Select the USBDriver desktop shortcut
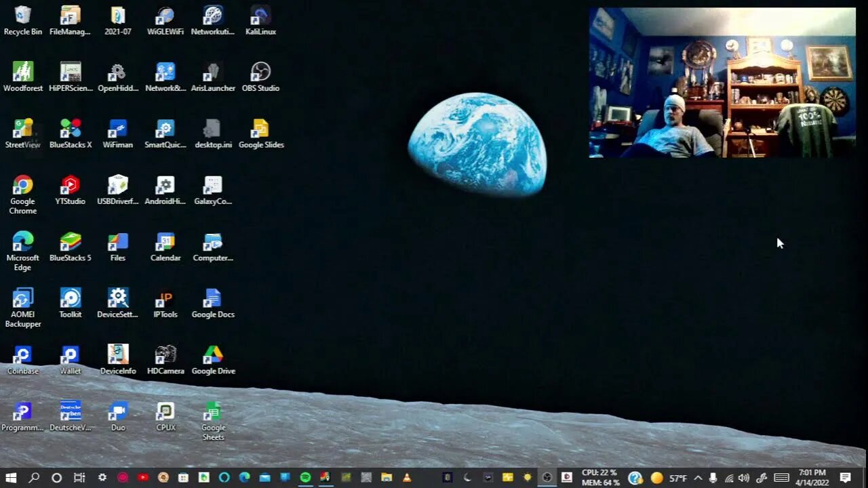This screenshot has height=488, width=868. click(x=118, y=190)
